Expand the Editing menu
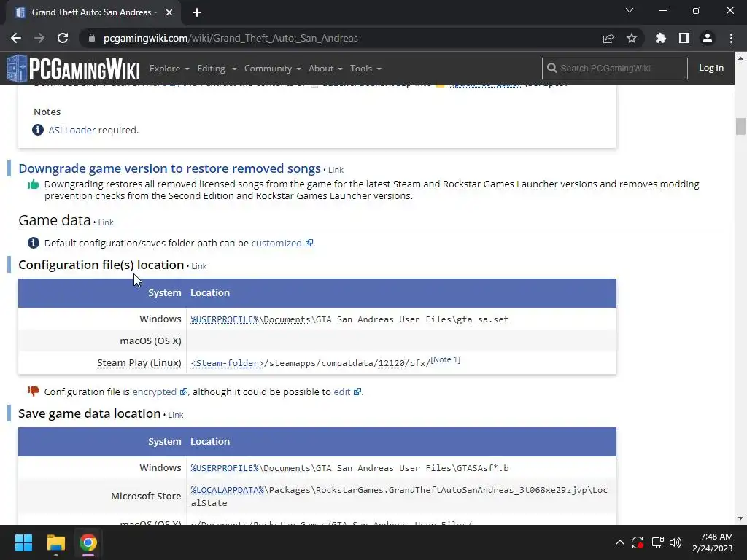 217,69
